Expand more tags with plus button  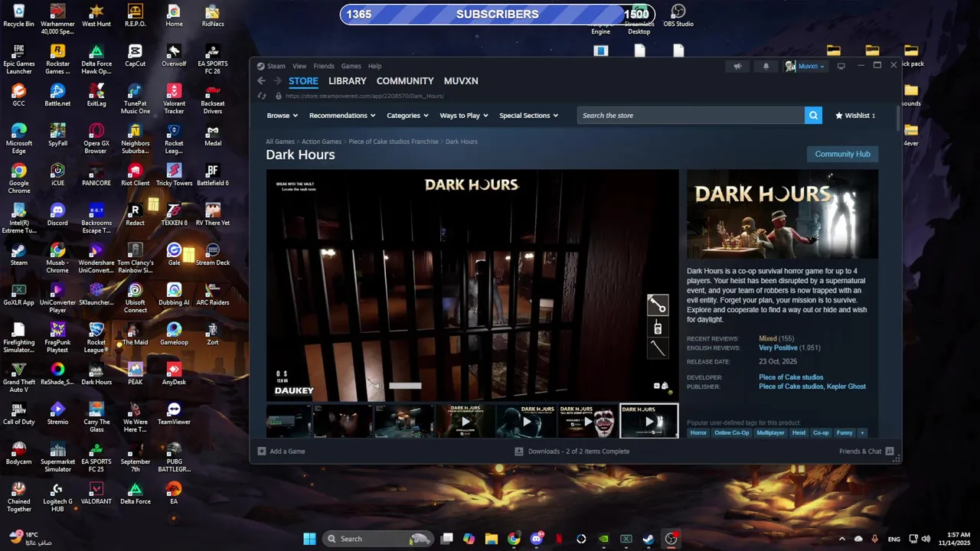[x=862, y=433]
